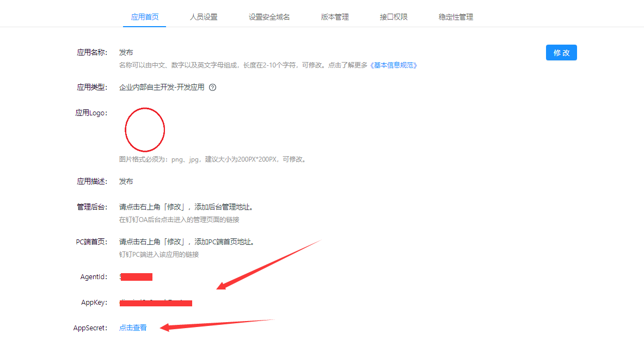Select the AgentId value field
Image resolution: width=644 pixels, height=339 pixels.
pyautogui.click(x=136, y=276)
